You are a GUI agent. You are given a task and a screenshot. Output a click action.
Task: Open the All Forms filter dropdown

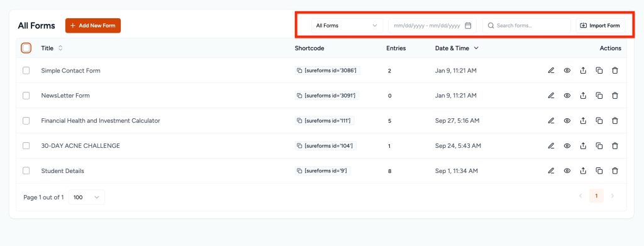click(347, 25)
